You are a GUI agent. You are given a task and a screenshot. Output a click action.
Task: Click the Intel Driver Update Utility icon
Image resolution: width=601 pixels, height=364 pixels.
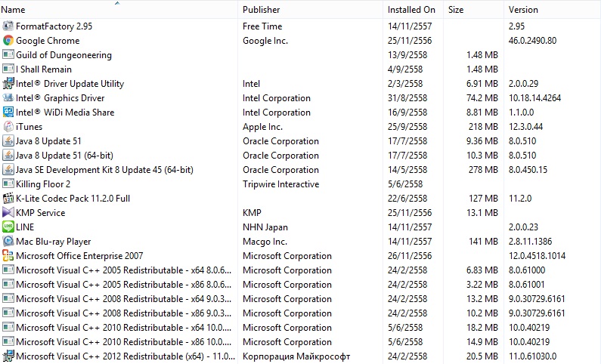click(8, 83)
